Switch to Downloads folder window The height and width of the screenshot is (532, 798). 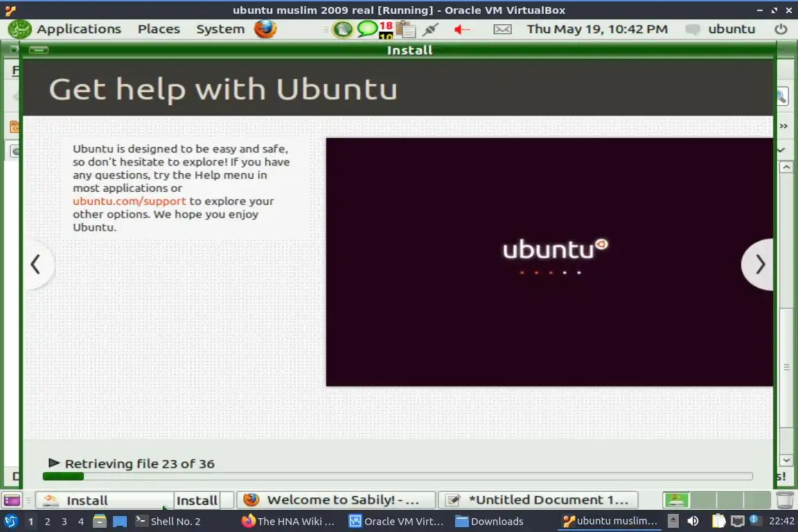[x=490, y=522]
